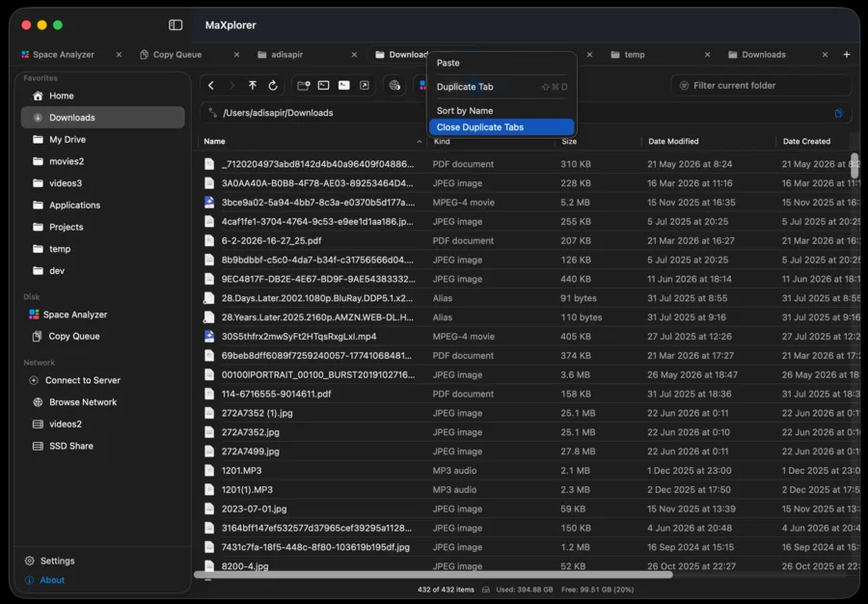The image size is (868, 604).
Task: Switch to the Copy Queue tab
Action: coord(177,55)
